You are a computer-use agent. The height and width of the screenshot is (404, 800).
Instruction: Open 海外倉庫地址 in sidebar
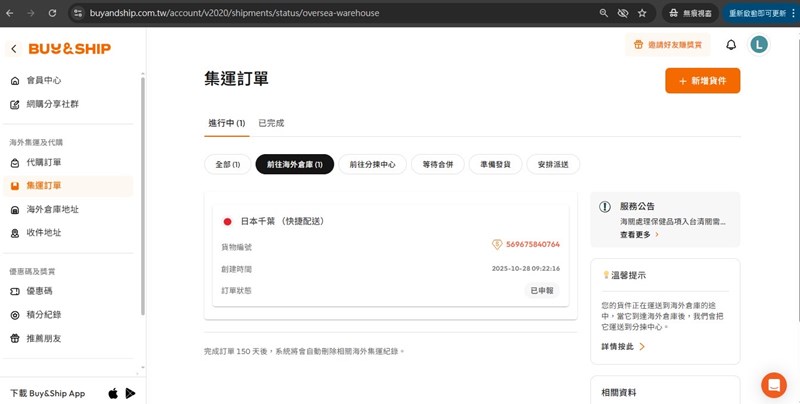(52, 209)
